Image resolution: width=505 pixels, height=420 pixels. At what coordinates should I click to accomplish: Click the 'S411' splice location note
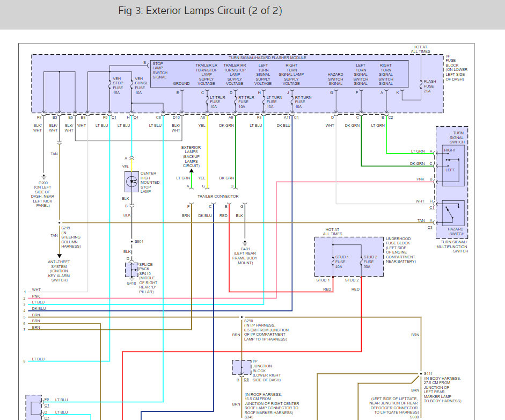442,387
